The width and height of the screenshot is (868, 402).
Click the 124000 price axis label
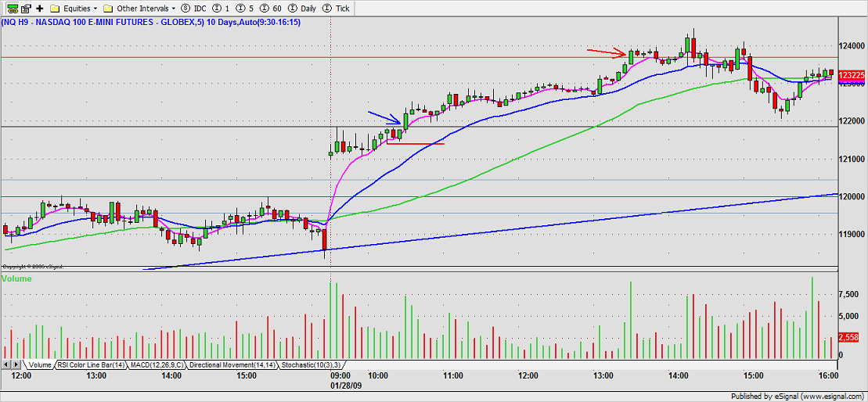tap(852, 46)
